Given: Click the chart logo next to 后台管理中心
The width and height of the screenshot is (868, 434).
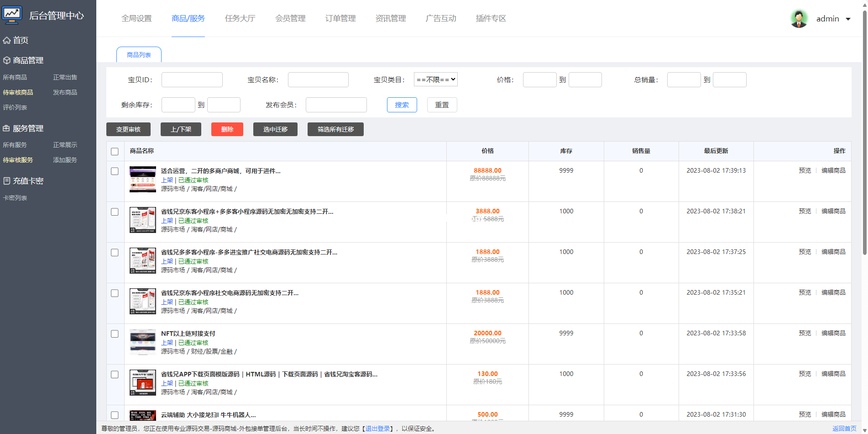Looking at the screenshot, I should pyautogui.click(x=12, y=14).
